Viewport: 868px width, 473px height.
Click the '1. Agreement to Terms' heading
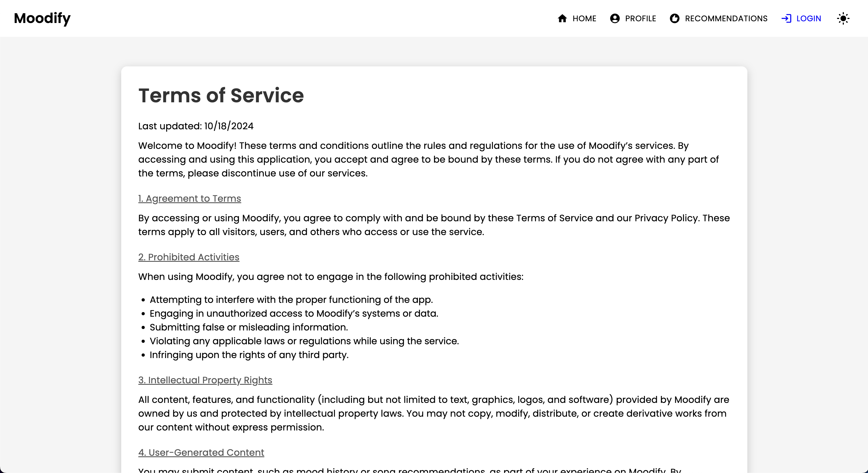coord(189,199)
